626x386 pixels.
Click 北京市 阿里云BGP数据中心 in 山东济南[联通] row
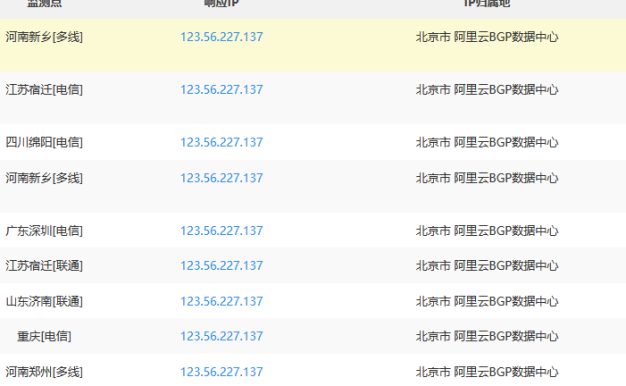click(487, 301)
